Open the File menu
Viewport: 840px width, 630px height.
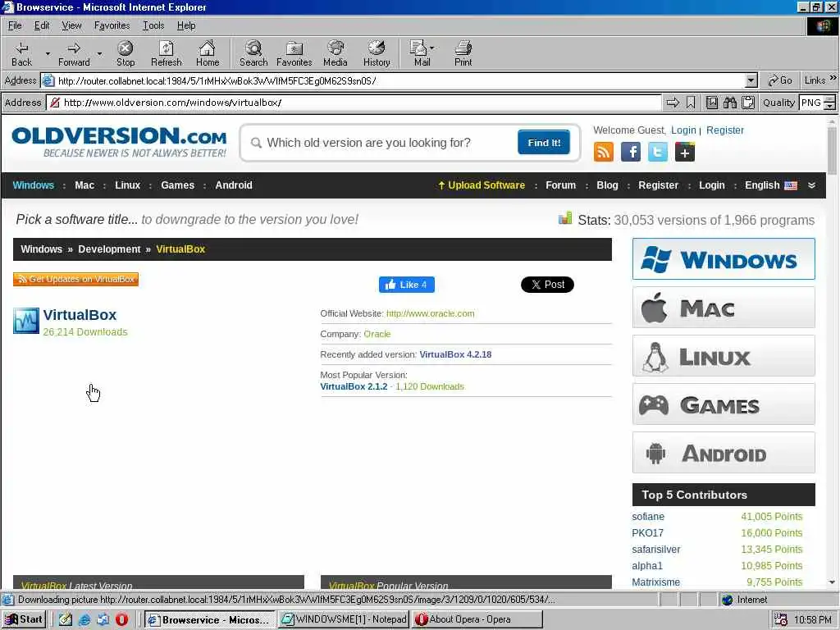point(15,25)
